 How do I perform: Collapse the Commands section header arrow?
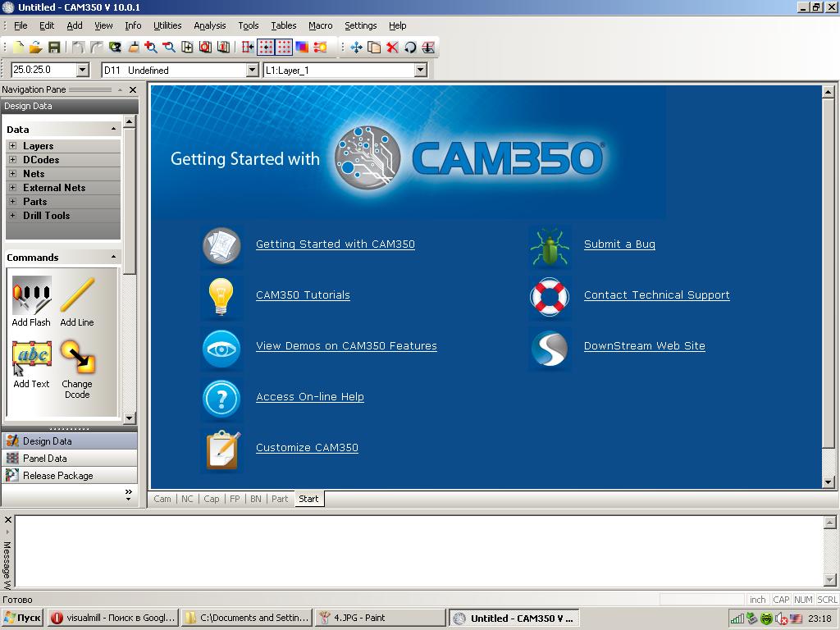tap(113, 257)
